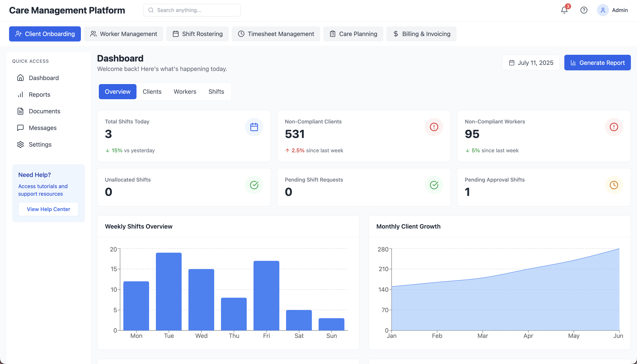Screen dimensions: 637x364
Task: Click the calendar icon on Total Shifts Today
Action: coord(254,127)
